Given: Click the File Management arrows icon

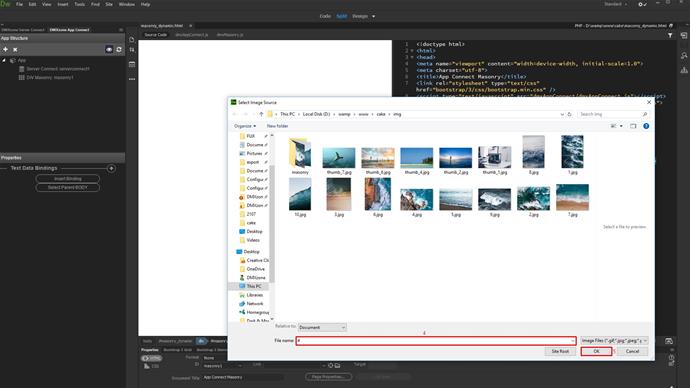Looking at the screenshot, I should click(132, 50).
